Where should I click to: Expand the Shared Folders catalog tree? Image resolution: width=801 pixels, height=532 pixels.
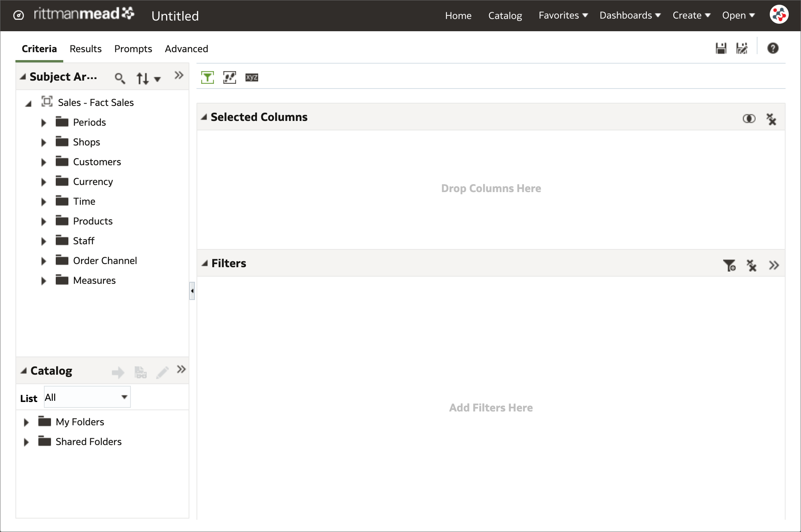(26, 442)
